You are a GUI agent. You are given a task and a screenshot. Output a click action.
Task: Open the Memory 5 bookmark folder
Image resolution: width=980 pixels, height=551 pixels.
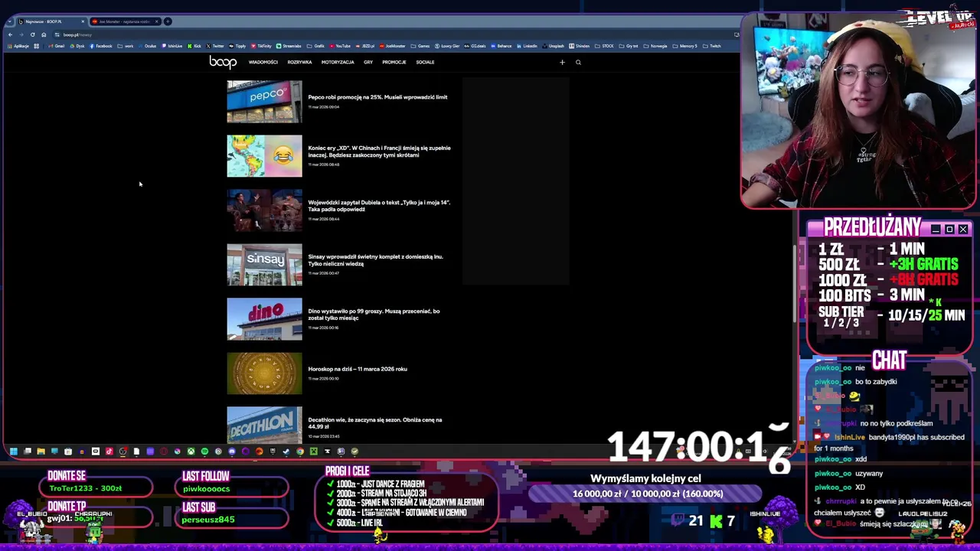[684, 46]
